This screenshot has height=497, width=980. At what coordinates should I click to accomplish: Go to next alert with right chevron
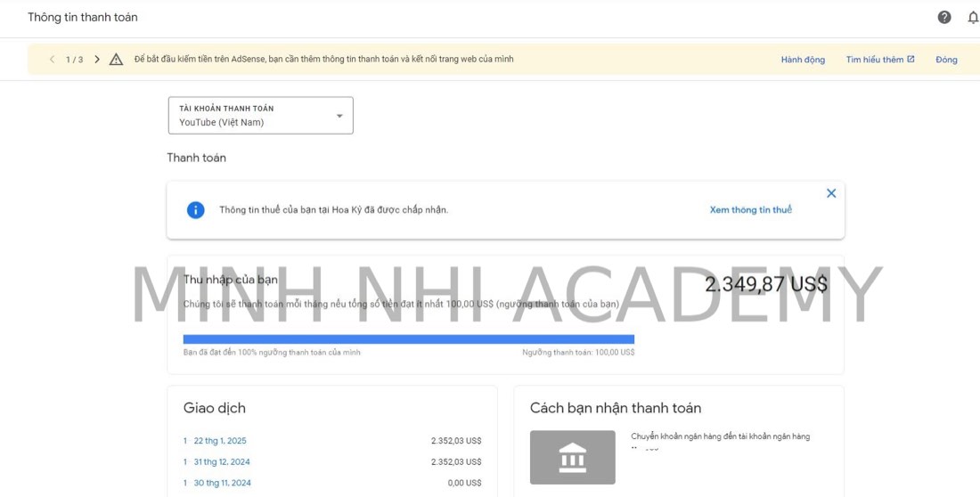pos(97,60)
